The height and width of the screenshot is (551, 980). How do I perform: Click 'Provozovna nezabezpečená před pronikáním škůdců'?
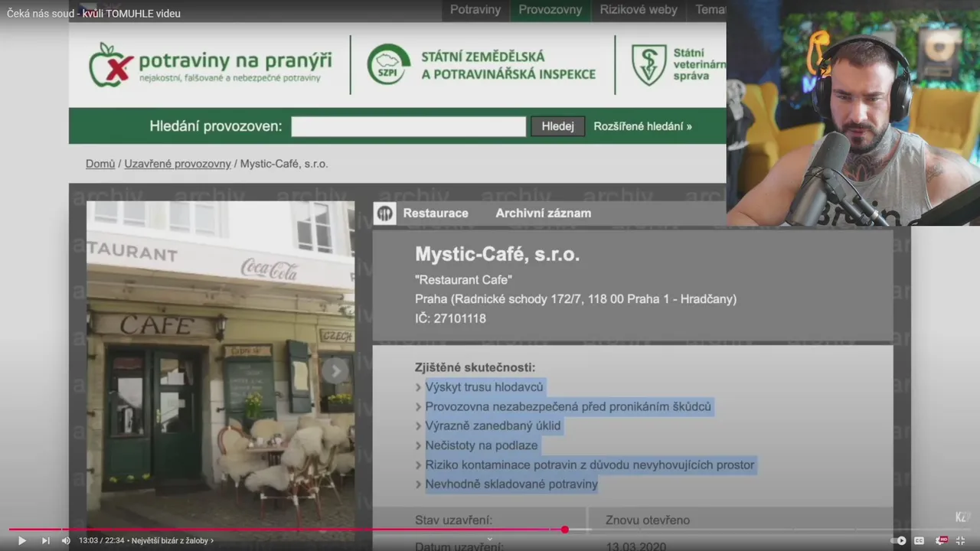568,406
